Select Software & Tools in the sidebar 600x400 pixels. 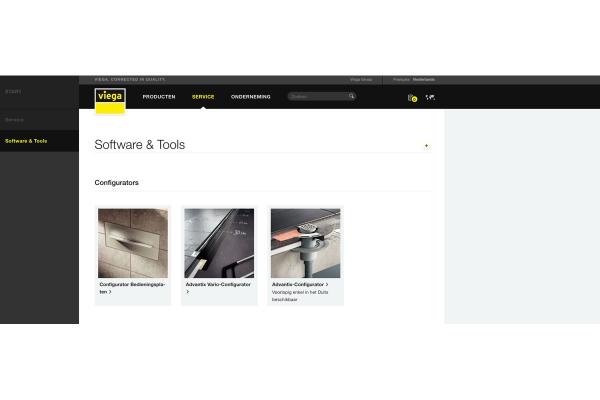(26, 141)
